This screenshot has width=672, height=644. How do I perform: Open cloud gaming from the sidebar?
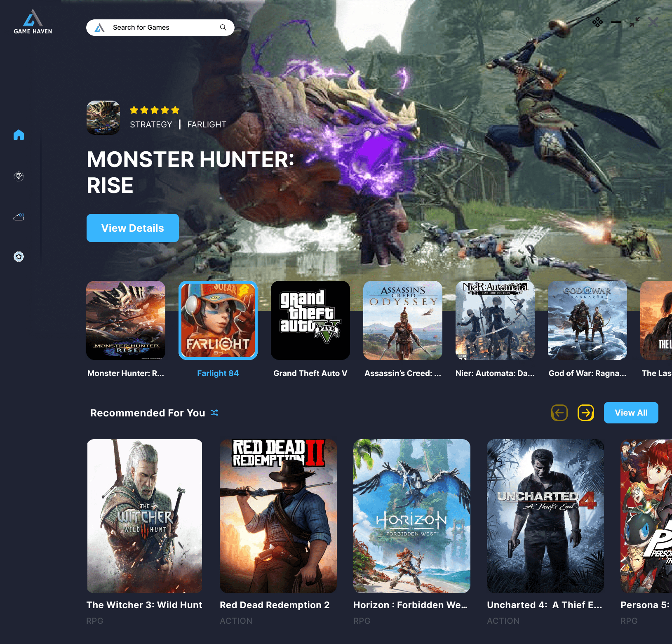(x=19, y=216)
